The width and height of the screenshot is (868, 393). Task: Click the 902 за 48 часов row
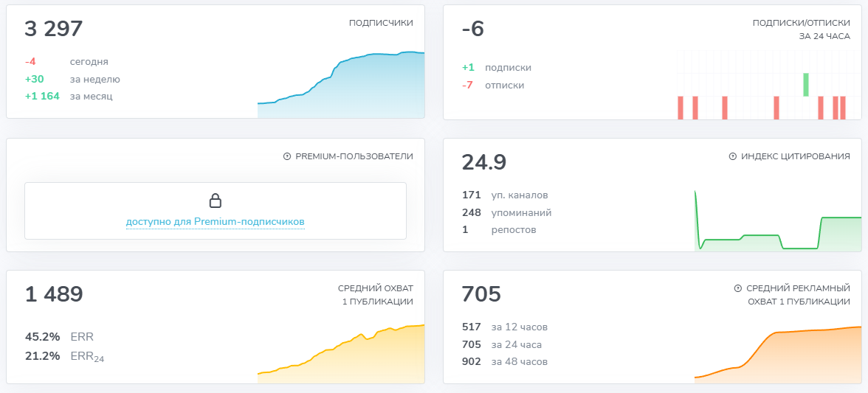pyautogui.click(x=505, y=362)
